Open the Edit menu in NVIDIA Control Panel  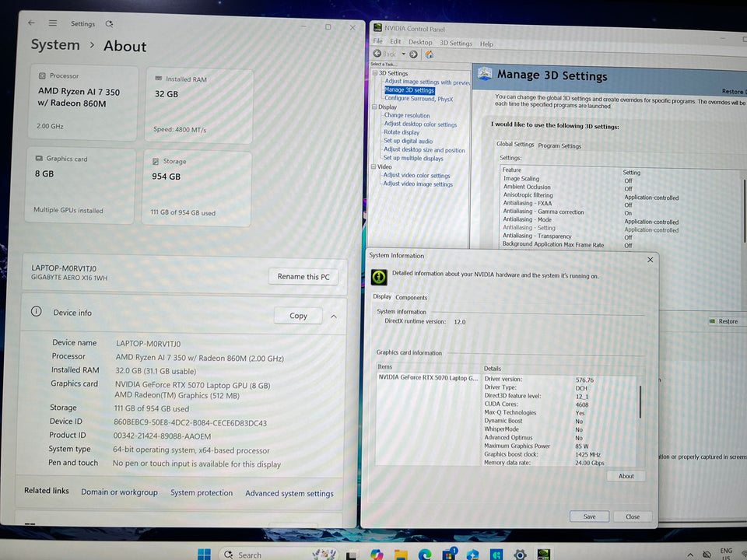point(395,42)
